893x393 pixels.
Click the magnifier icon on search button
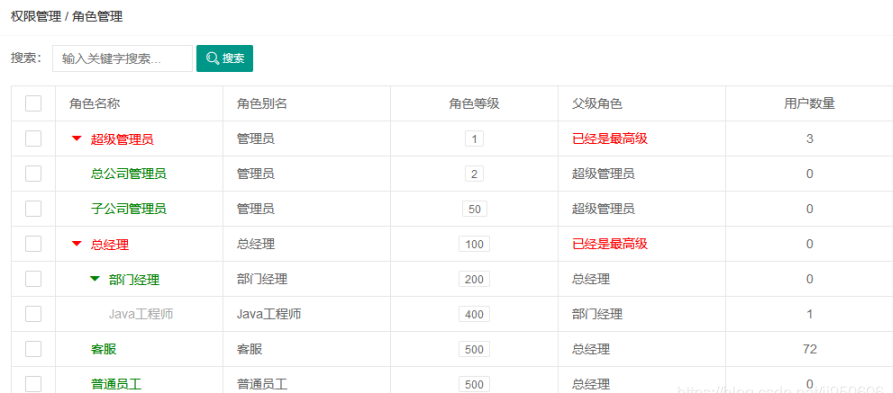pos(212,59)
